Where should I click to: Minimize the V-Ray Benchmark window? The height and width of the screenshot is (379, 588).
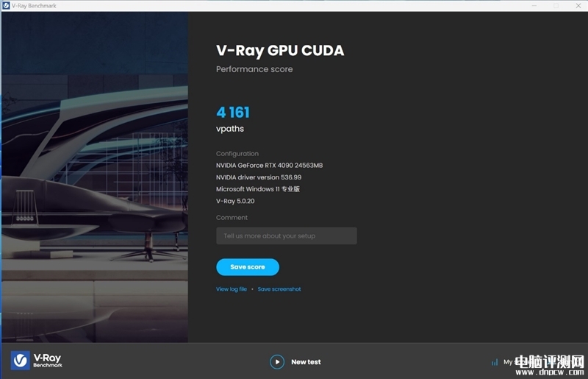click(x=534, y=6)
